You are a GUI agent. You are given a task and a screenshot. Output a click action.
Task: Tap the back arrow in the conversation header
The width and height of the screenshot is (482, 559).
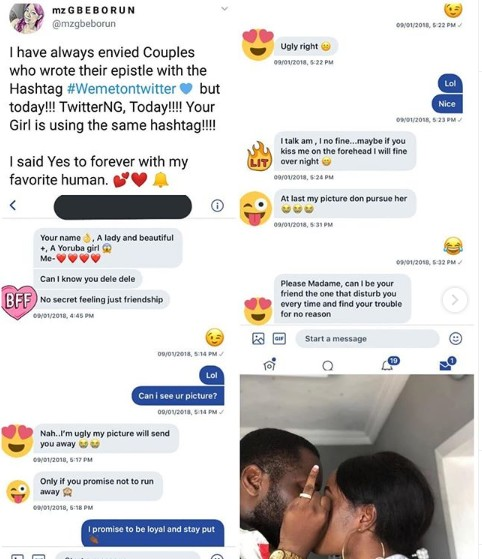point(13,205)
